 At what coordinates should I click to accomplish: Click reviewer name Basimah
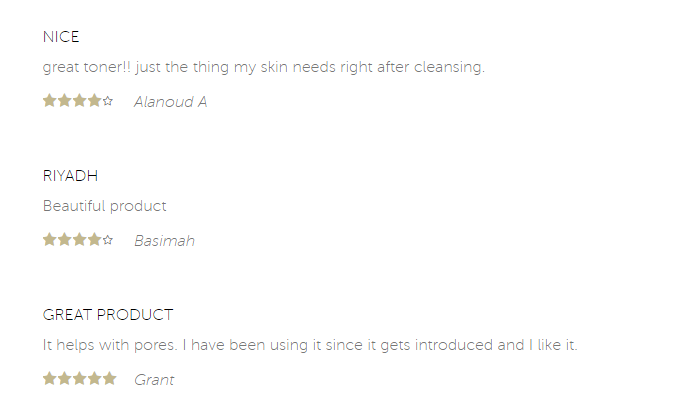point(164,240)
